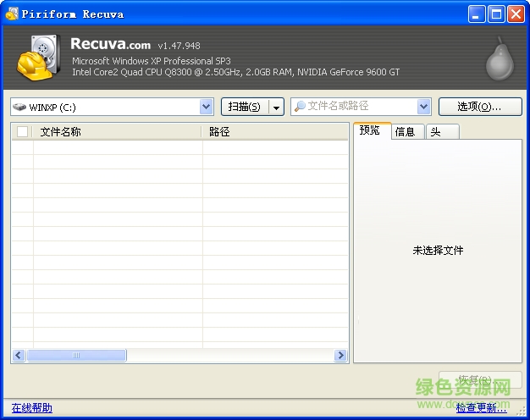This screenshot has height=420, width=530.
Task: Click the magnifier icon in search box
Action: (299, 107)
